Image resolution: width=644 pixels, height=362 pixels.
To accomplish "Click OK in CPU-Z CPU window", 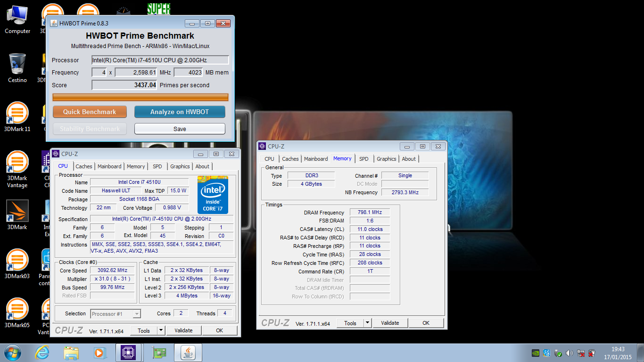I will pos(219,330).
